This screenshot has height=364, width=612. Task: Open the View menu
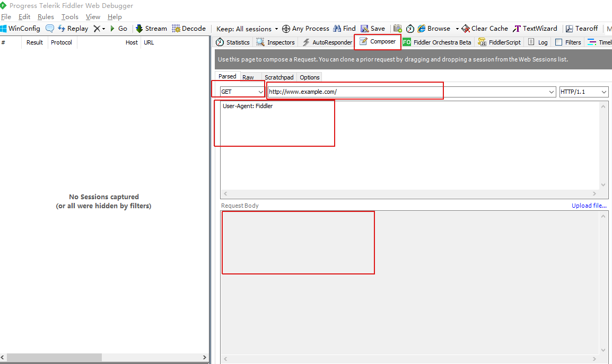pyautogui.click(x=93, y=17)
